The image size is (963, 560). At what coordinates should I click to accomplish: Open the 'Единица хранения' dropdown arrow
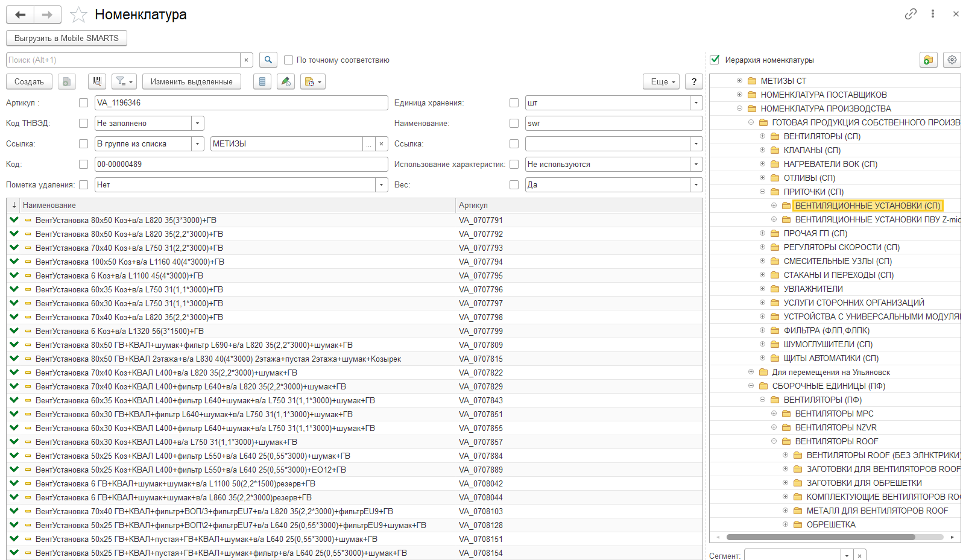tap(696, 103)
